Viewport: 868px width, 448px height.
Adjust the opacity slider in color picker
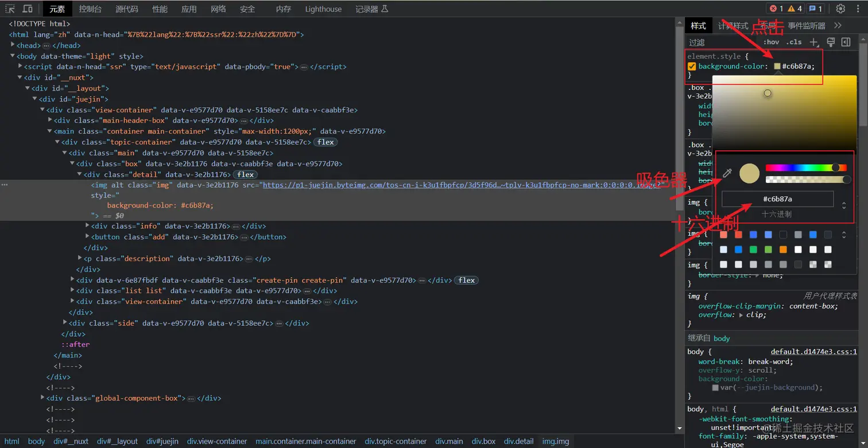[x=807, y=180]
